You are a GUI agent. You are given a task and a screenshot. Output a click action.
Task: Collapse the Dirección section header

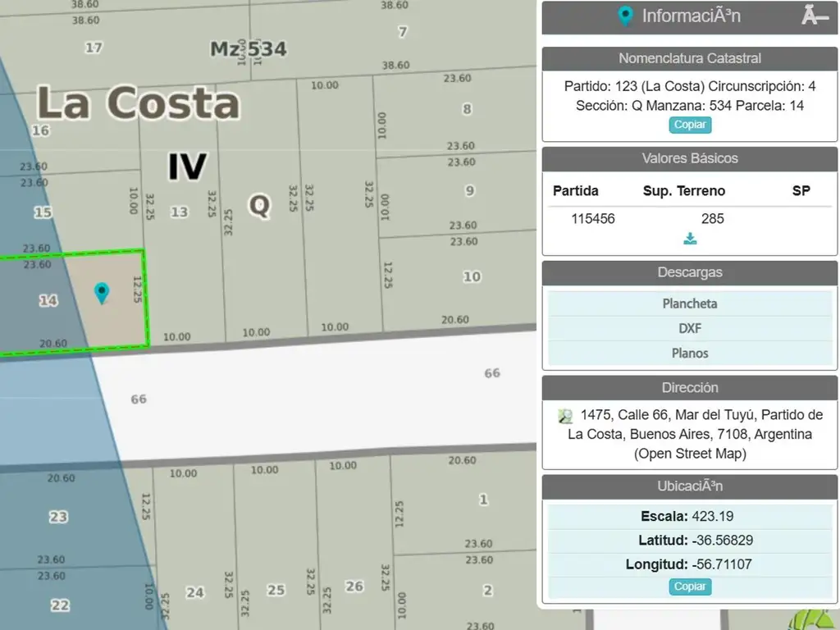690,387
